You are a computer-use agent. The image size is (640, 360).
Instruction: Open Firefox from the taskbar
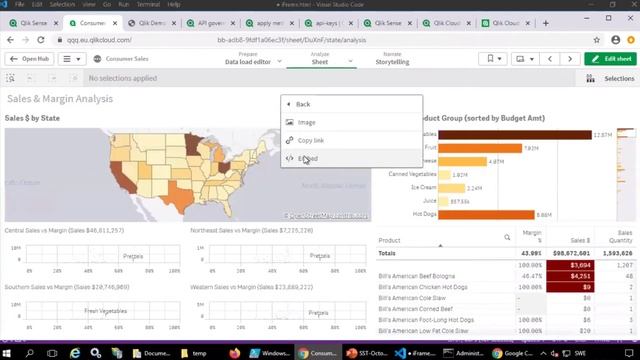234,353
